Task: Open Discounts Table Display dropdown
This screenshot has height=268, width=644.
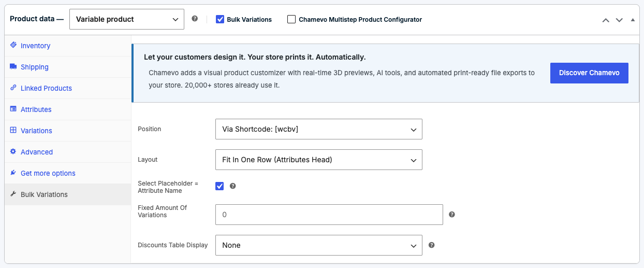Action: tap(319, 245)
